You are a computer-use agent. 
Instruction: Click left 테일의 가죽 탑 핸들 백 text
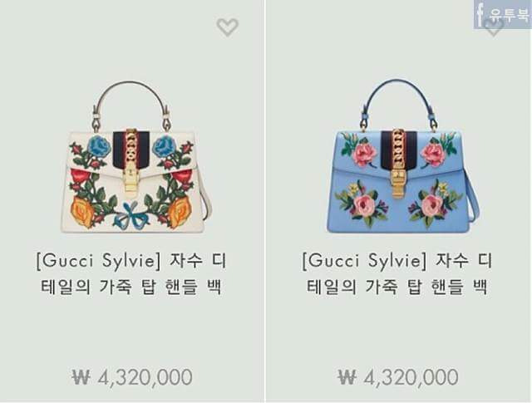131,287
